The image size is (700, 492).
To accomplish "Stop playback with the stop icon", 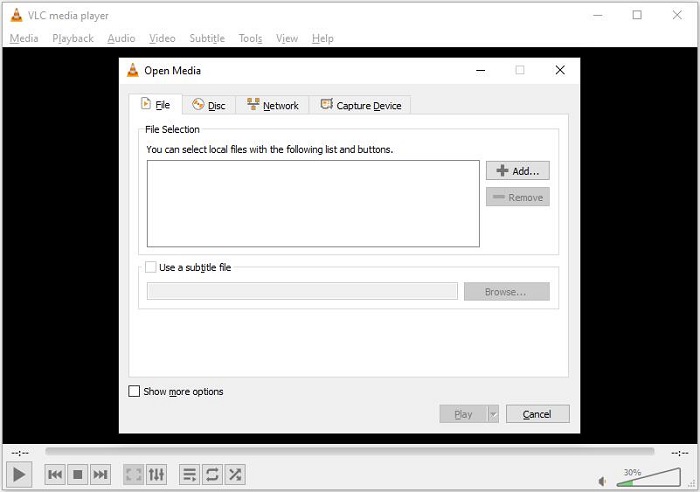I will (x=78, y=474).
